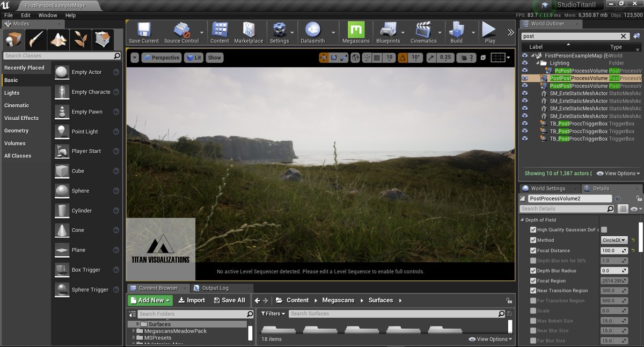The image size is (644, 347).
Task: Hide the Lighting folder eye icon
Action: (x=525, y=63)
